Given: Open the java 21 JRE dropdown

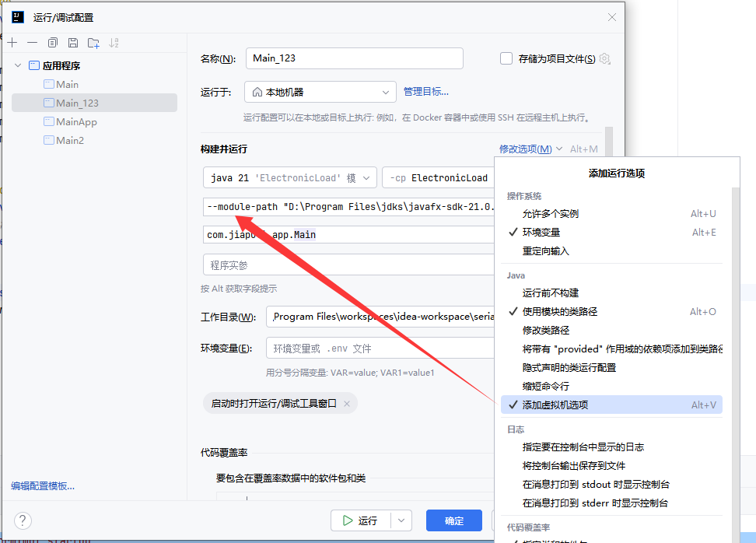Looking at the screenshot, I should tap(289, 177).
